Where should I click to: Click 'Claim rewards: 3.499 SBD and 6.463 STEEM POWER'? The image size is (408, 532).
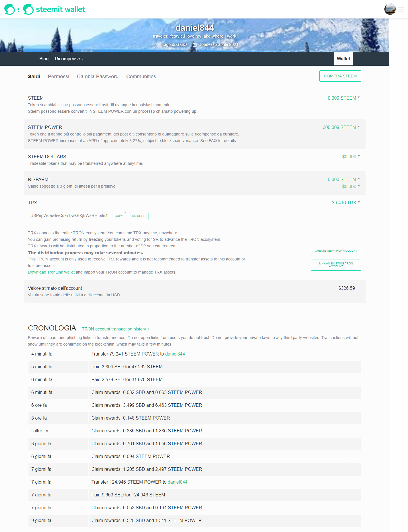[147, 405]
